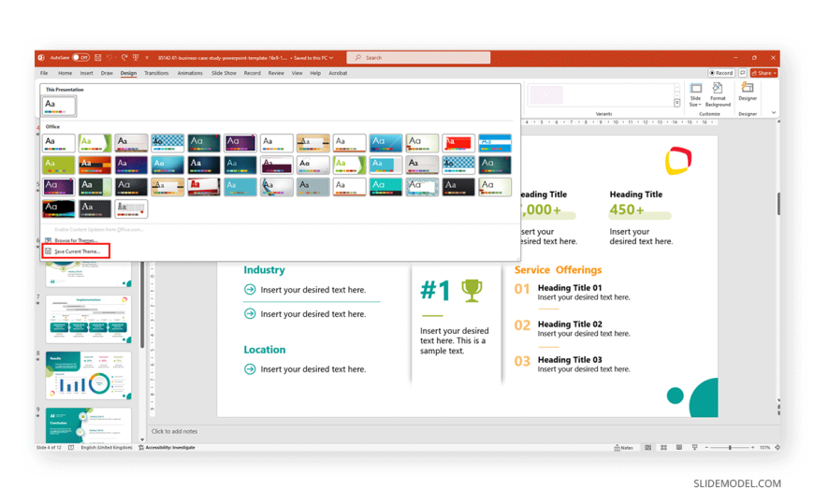This screenshot has height=504, width=814.
Task: Switch to Slide Sorter view icon
Action: [663, 447]
